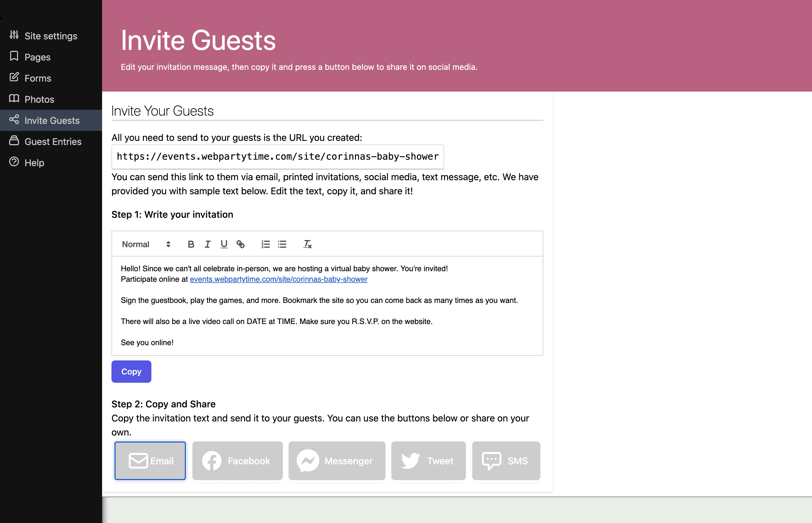Image resolution: width=812 pixels, height=523 pixels.
Task: Create a numbered list in editor
Action: click(265, 244)
